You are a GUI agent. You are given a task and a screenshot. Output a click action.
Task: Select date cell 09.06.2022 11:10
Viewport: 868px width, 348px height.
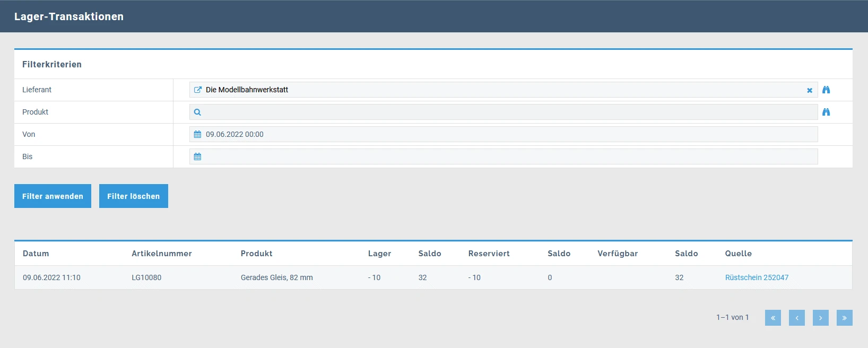coord(51,277)
